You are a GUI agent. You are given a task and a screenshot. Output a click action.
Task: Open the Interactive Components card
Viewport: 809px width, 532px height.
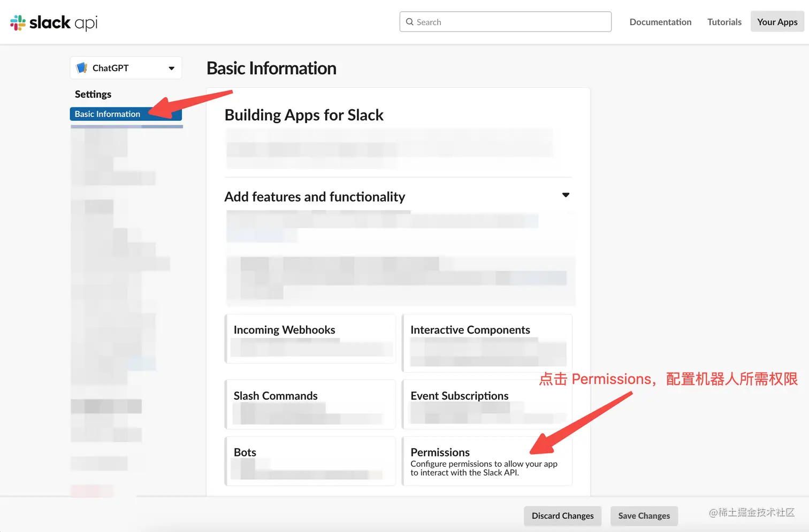click(487, 343)
